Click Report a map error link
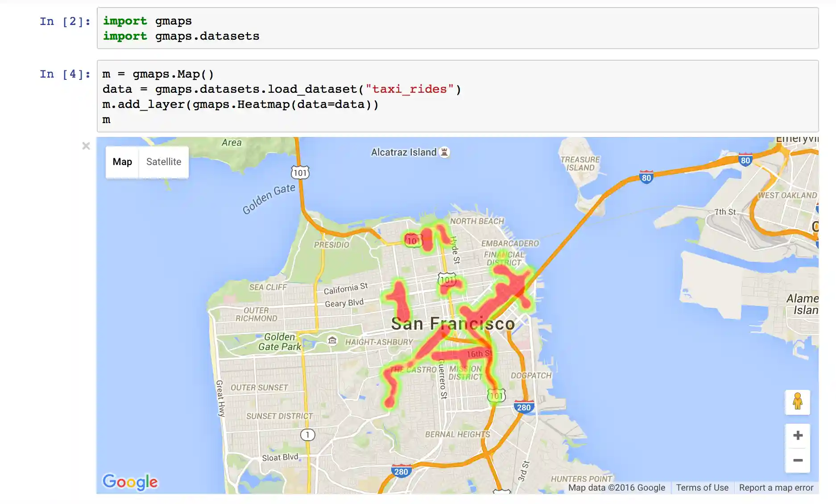836x504 pixels. point(776,487)
